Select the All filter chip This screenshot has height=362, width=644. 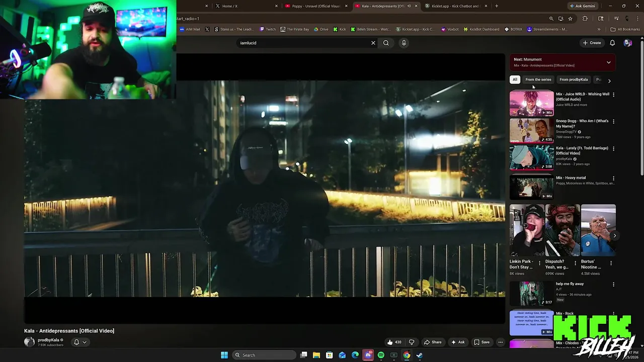click(x=515, y=79)
